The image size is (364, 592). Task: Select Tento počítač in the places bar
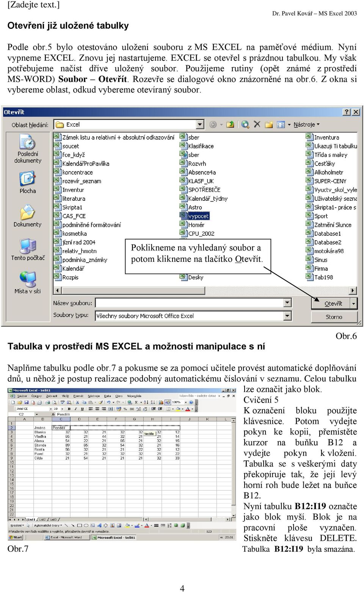point(28,249)
